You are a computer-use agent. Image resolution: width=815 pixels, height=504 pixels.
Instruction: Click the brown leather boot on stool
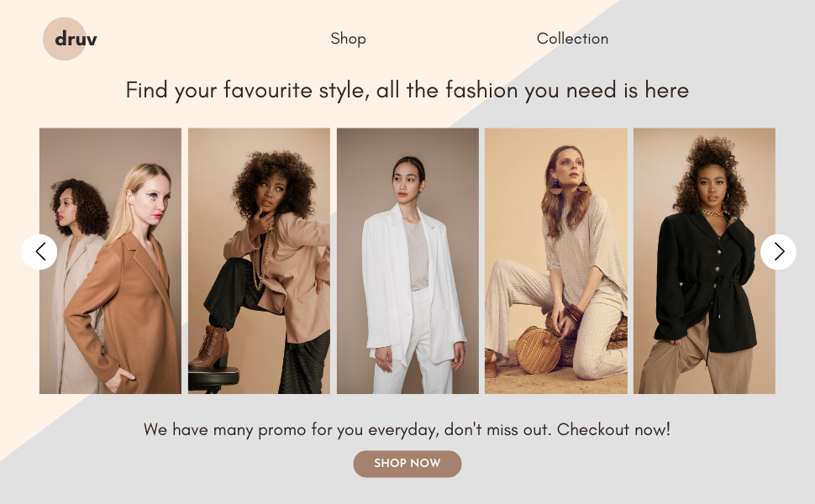209,347
